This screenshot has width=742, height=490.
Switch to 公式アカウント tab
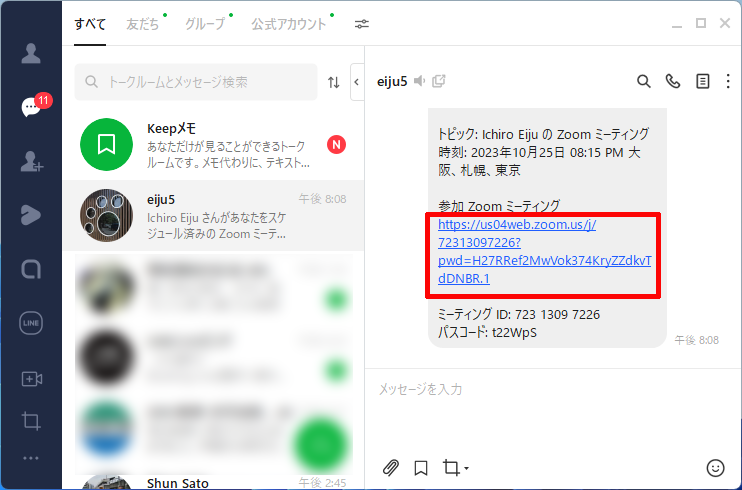pos(289,24)
